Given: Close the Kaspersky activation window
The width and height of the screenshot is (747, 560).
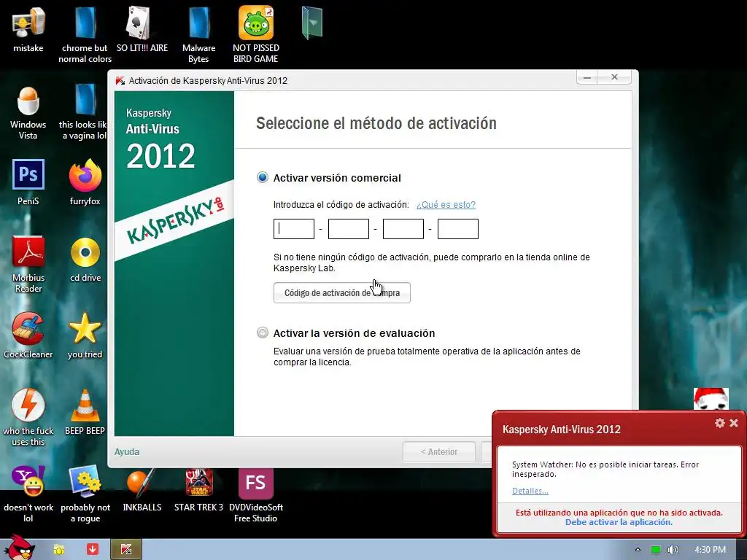Looking at the screenshot, I should 614,77.
